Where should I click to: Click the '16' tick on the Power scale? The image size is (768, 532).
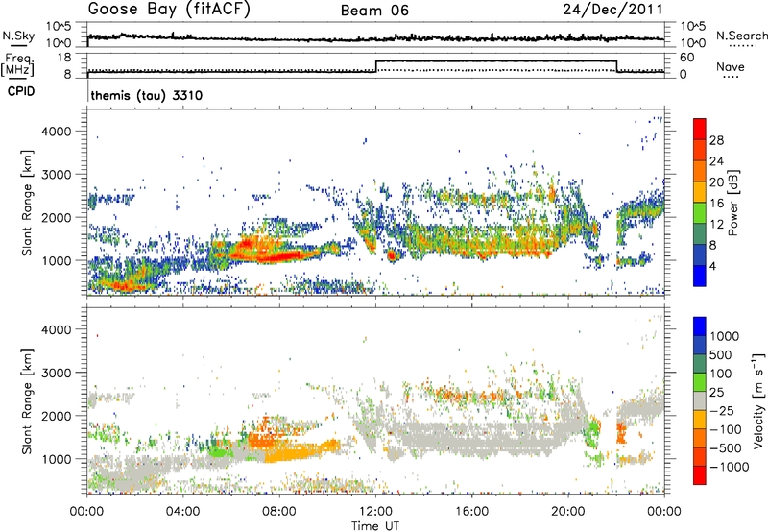(716, 204)
